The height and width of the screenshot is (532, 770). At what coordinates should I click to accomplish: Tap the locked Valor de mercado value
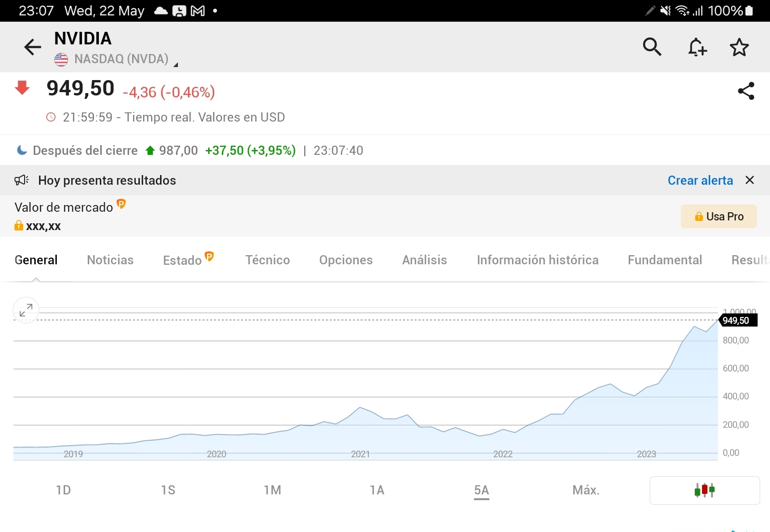pyautogui.click(x=38, y=226)
